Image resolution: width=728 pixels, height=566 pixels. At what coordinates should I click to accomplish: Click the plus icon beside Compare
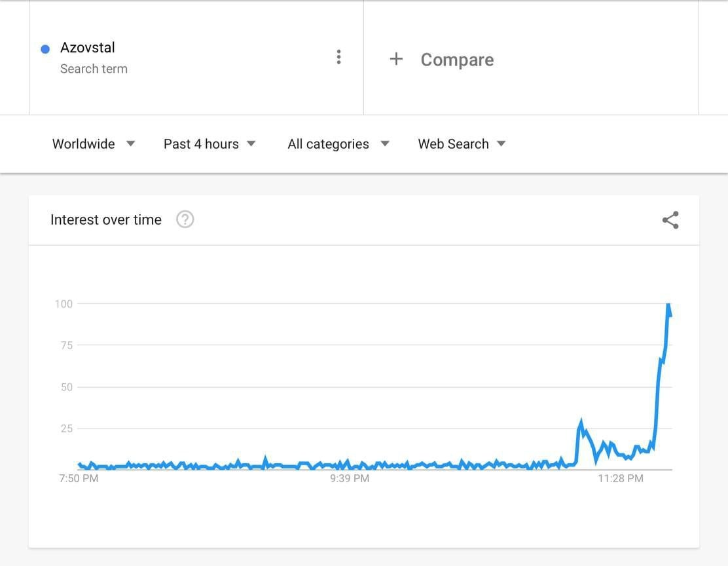click(x=396, y=60)
